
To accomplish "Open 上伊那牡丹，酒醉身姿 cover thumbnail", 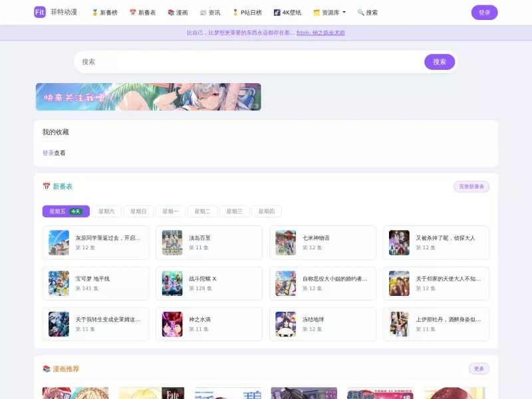I will tap(400, 324).
